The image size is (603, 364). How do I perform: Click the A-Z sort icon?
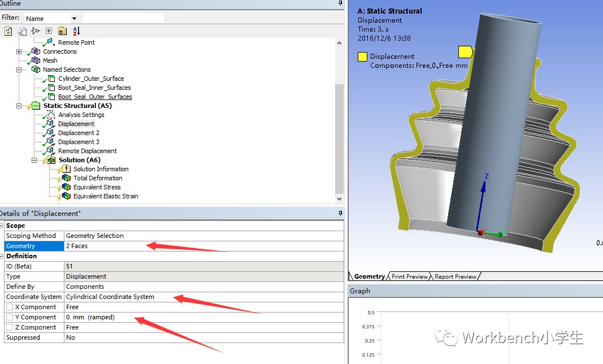pos(76,31)
